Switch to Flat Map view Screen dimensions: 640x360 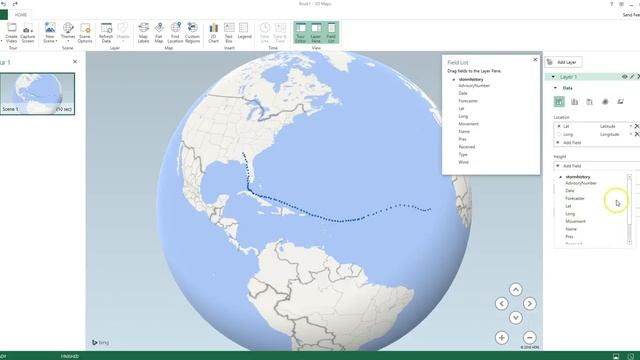(x=159, y=33)
